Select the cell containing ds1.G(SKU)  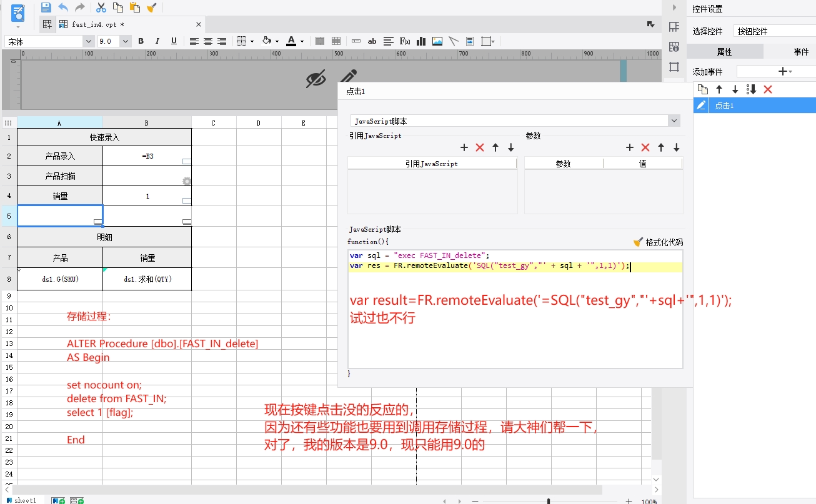point(60,279)
